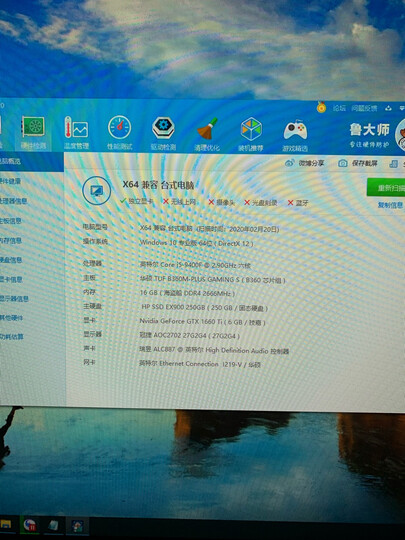The width and height of the screenshot is (405, 540).
Task: Click the 主硬盘 row label
Action: point(92,306)
